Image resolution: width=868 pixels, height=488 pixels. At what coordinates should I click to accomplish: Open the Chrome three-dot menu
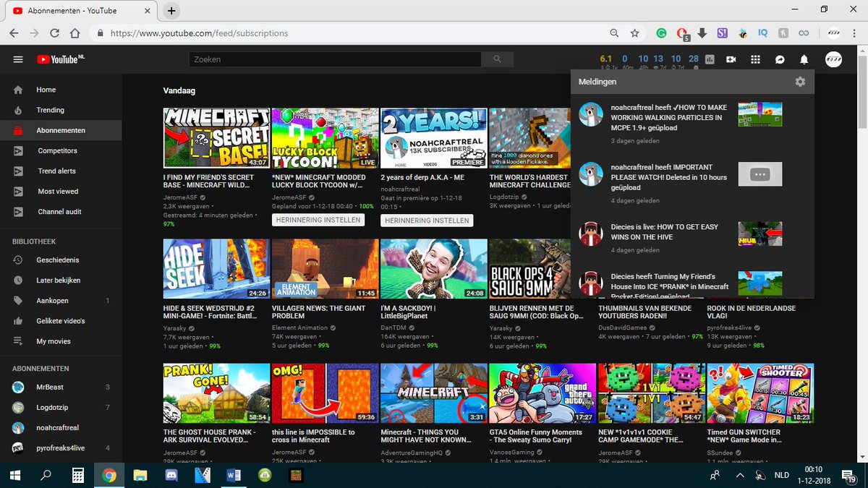(855, 33)
